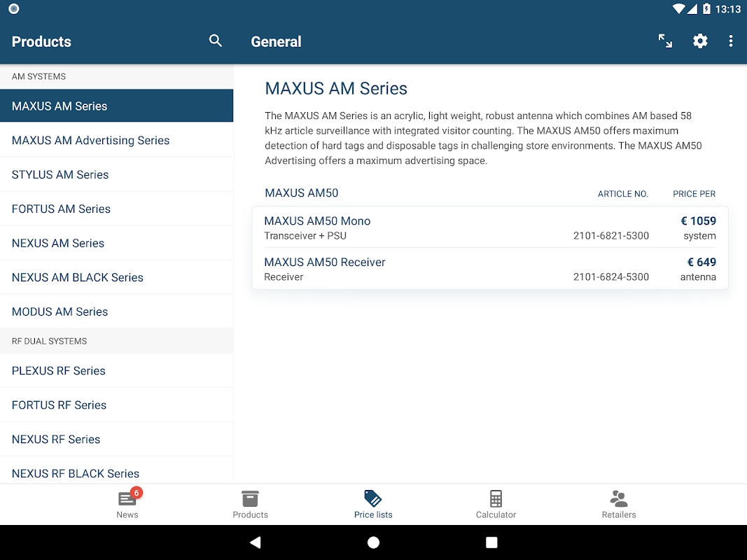This screenshot has width=747, height=560.
Task: Tap the ARTICLE NO. column header
Action: (x=622, y=194)
